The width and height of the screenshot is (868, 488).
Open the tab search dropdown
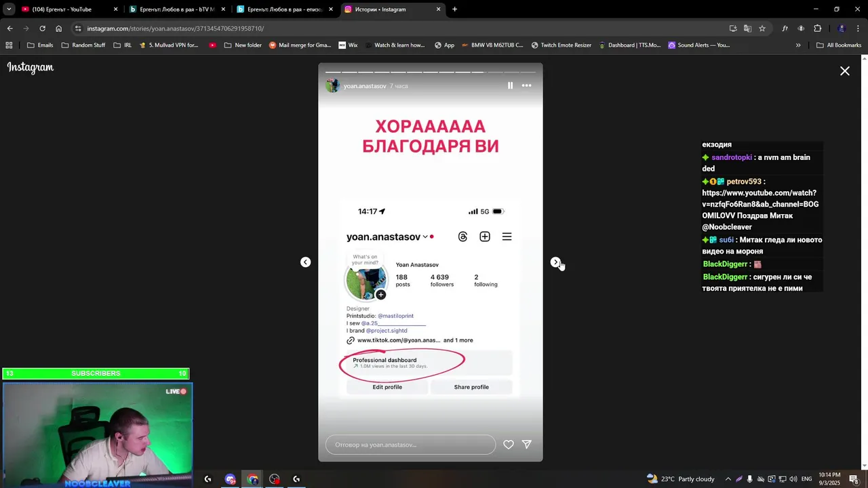tap(9, 9)
